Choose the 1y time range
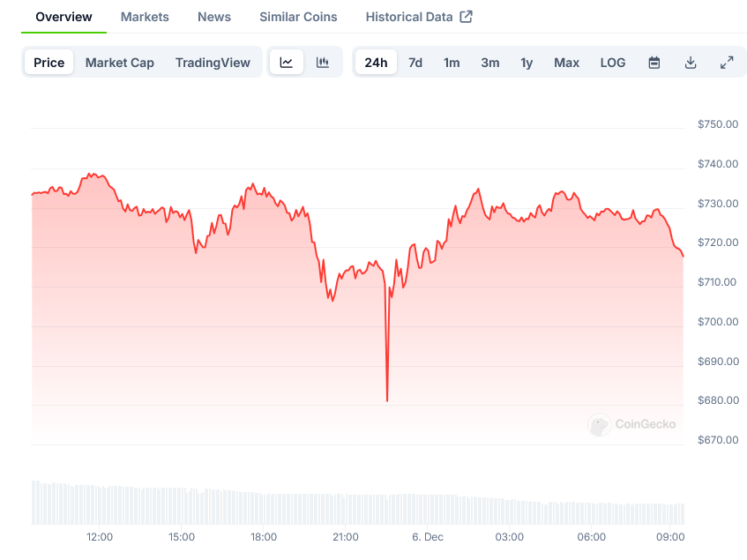The width and height of the screenshot is (747, 560). click(x=527, y=63)
